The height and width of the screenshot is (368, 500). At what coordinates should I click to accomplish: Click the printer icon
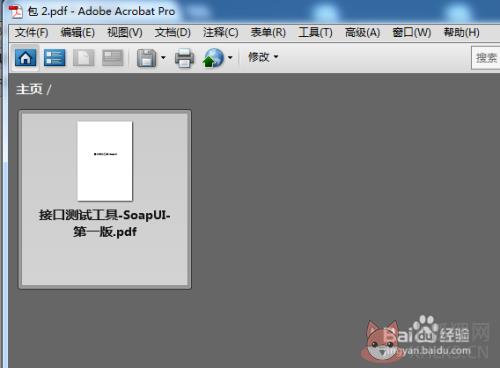click(184, 58)
